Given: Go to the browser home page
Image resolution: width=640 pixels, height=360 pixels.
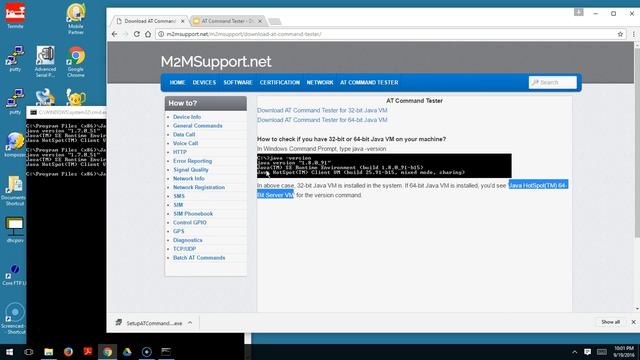Looking at the screenshot, I should pyautogui.click(x=148, y=34).
